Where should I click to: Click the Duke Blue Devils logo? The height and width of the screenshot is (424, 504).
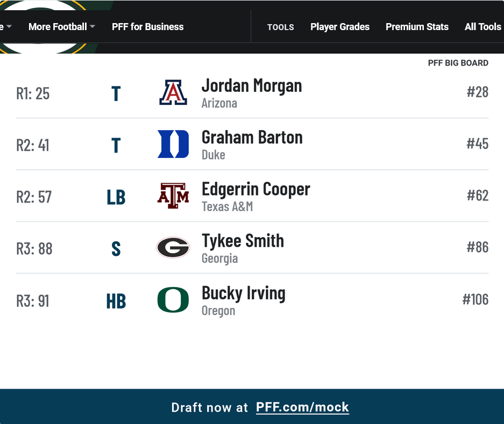coord(173,144)
